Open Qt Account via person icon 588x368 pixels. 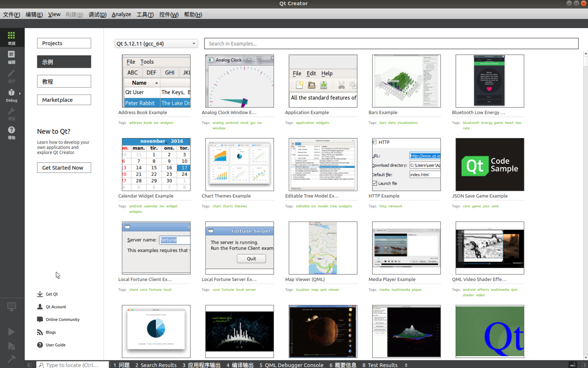point(40,307)
